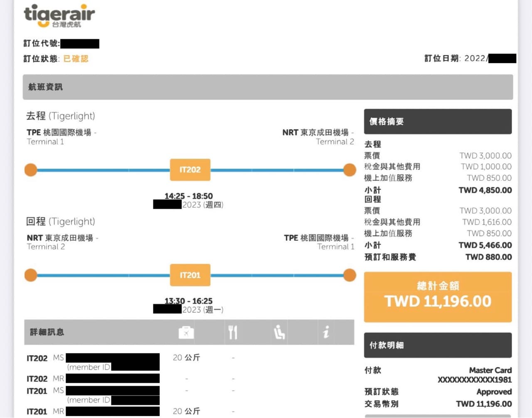The image size is (532, 418).
Task: Click the outbound arrival dot at NRT
Action: point(350,170)
